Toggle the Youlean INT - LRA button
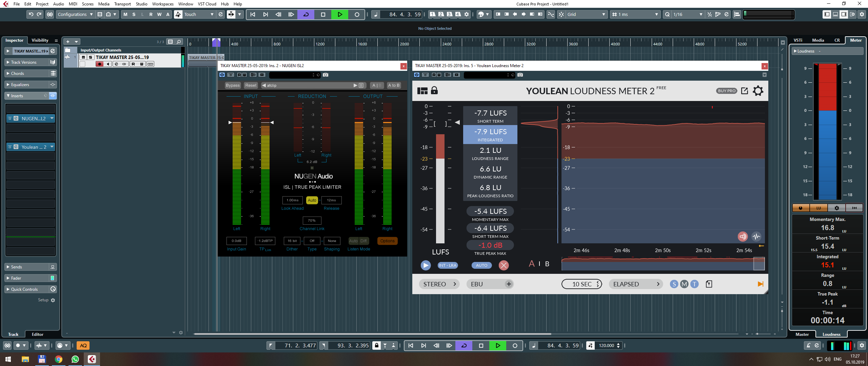868x366 pixels. coord(448,265)
